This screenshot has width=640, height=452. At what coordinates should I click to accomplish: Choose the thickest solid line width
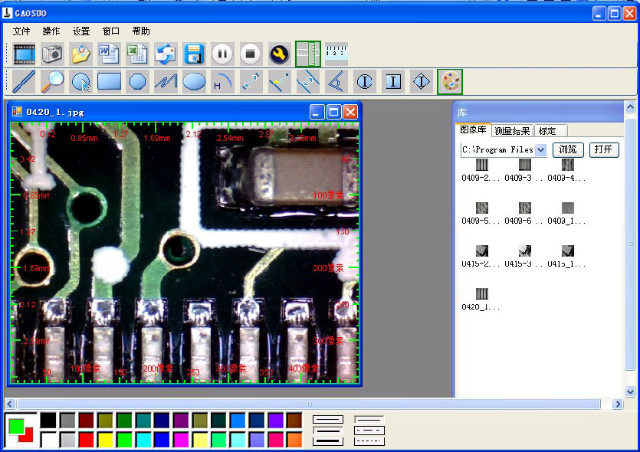[x=328, y=441]
